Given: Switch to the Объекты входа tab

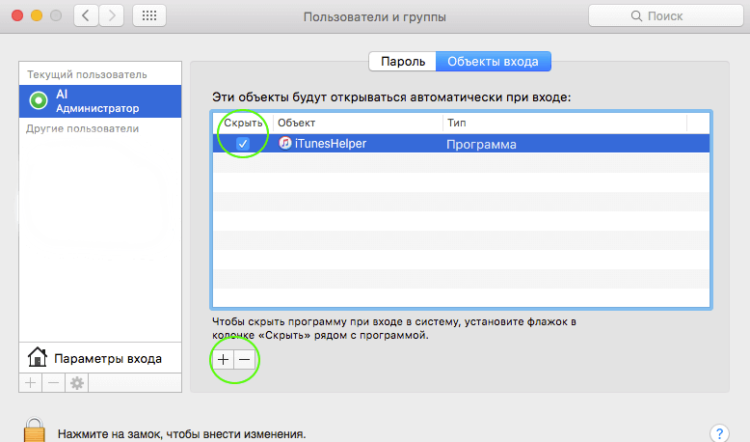Looking at the screenshot, I should (493, 62).
